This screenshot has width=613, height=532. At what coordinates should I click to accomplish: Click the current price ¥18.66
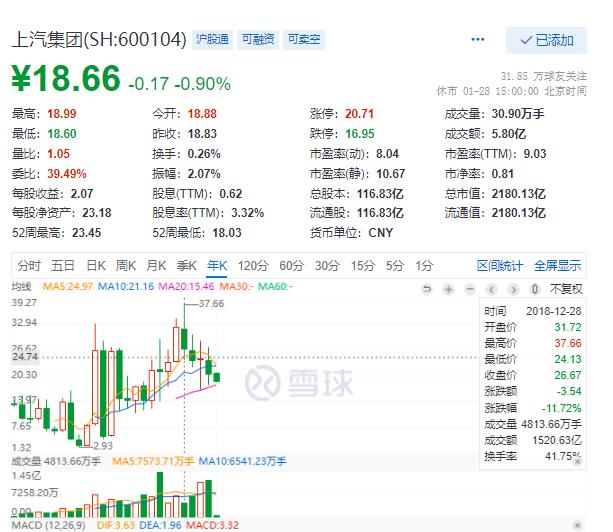point(66,78)
